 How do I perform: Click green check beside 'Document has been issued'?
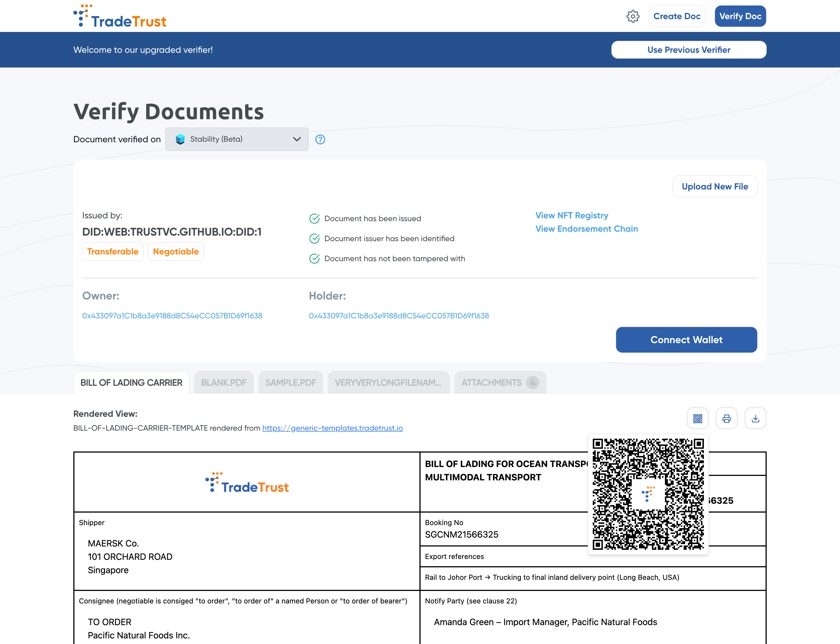pyautogui.click(x=314, y=218)
